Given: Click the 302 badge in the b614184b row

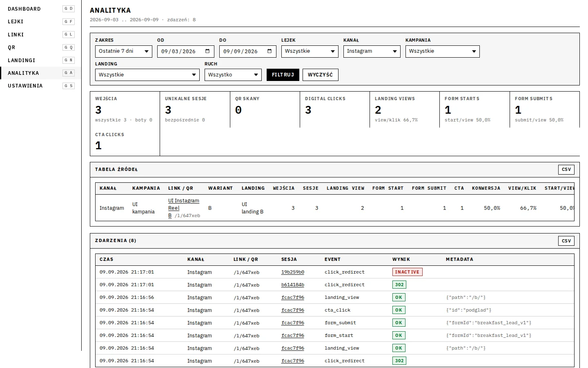Looking at the screenshot, I should (x=399, y=285).
